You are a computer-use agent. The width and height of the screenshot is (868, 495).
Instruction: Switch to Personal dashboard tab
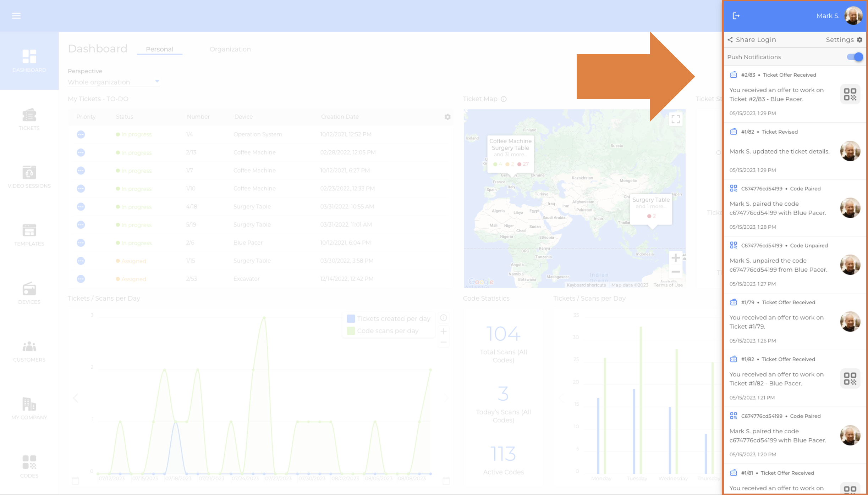tap(160, 49)
